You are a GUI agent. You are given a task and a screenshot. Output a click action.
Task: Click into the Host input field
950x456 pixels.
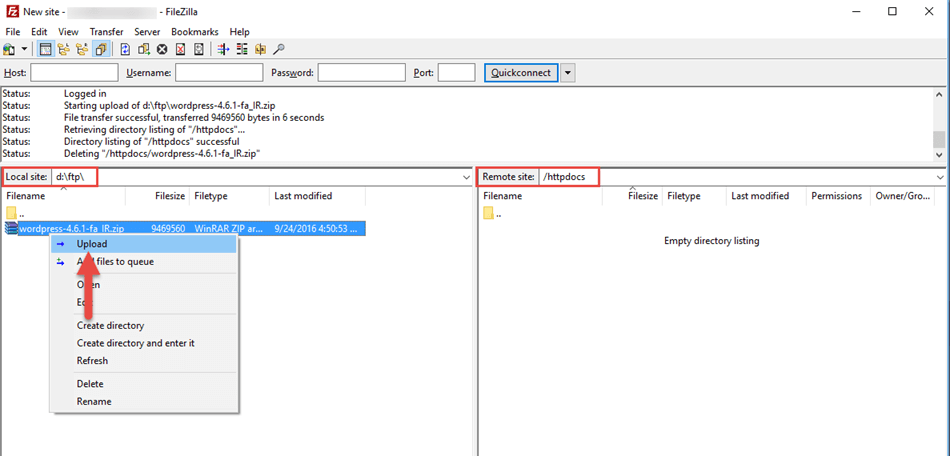74,73
